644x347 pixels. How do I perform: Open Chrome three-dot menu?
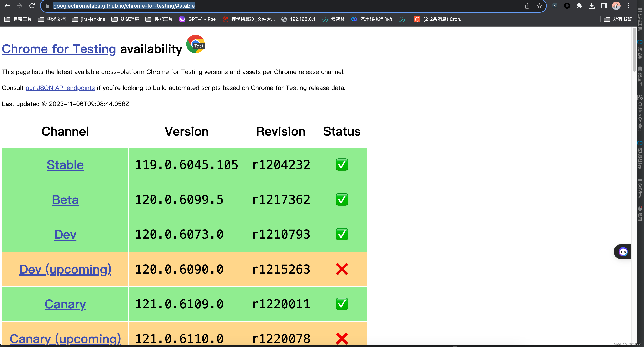tap(628, 6)
